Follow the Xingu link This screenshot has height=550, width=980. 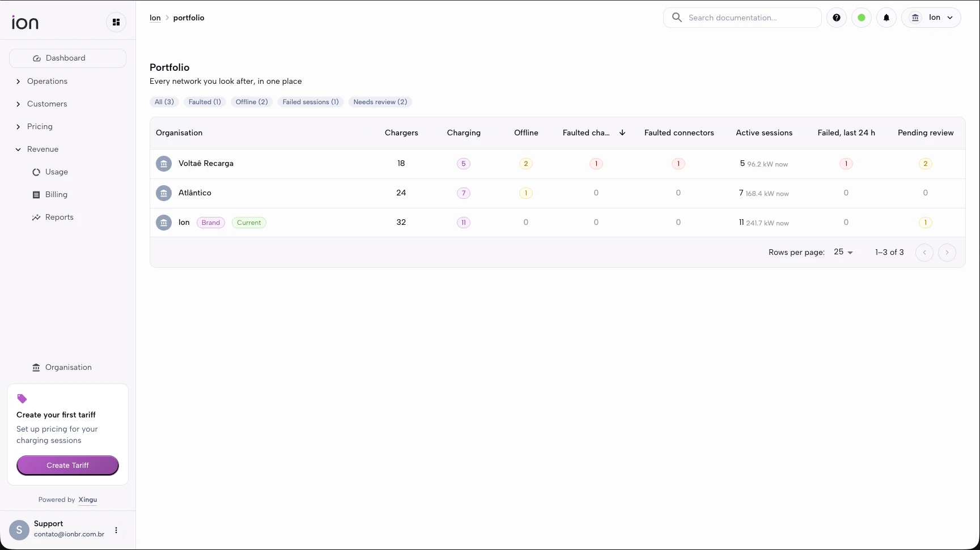[x=88, y=500]
